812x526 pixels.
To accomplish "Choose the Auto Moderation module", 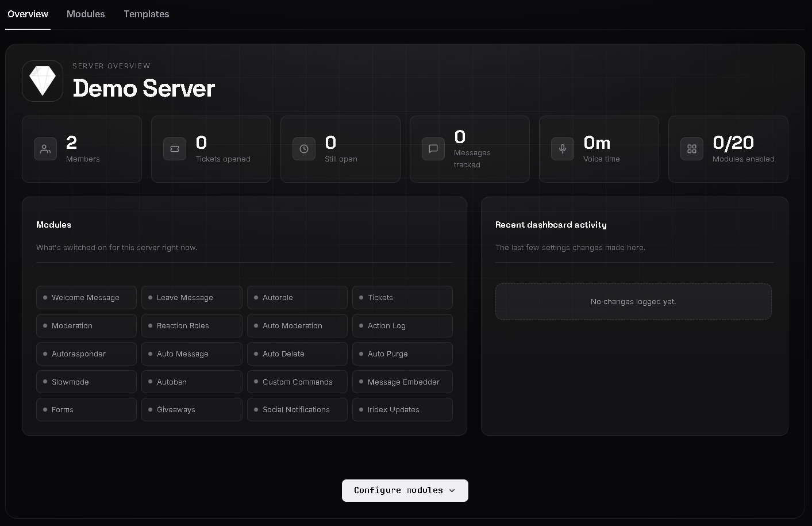I will click(x=297, y=325).
